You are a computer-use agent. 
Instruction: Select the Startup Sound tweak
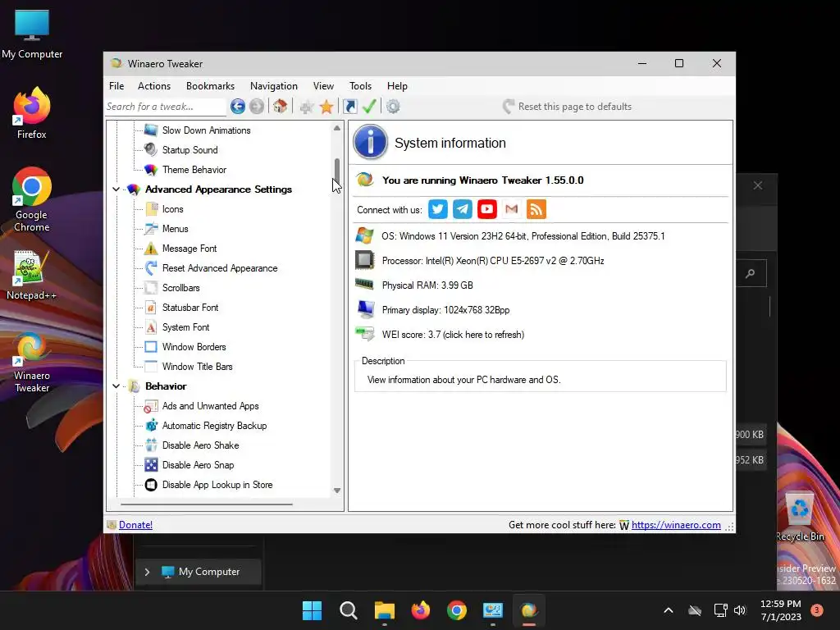click(x=189, y=150)
